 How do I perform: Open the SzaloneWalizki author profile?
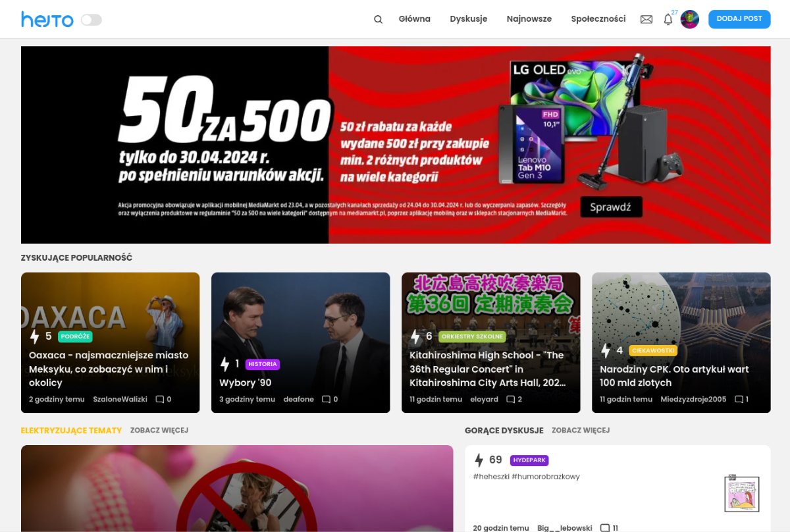click(x=120, y=399)
